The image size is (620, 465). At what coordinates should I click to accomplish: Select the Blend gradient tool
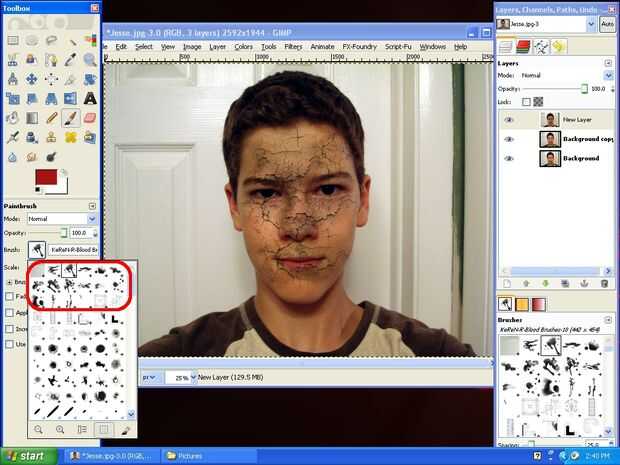point(32,118)
